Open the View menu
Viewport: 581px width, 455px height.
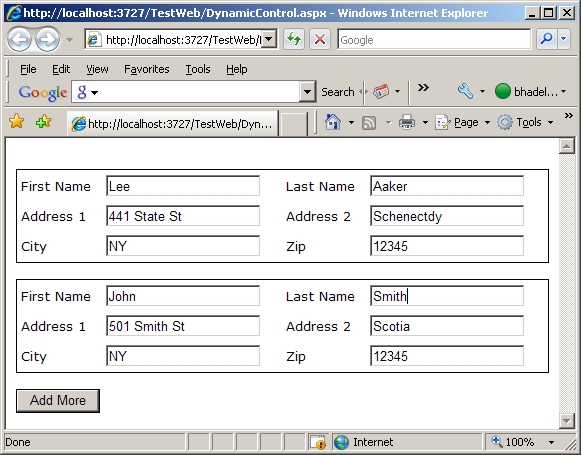(97, 69)
